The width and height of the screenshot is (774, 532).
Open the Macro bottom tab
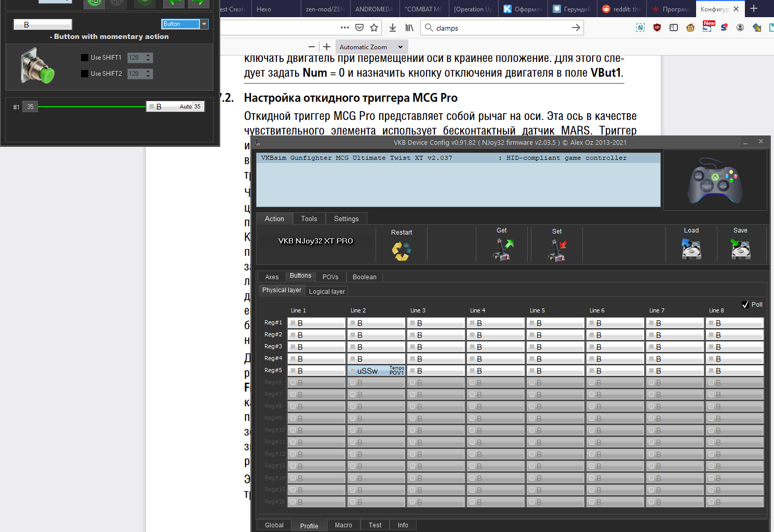point(343,525)
